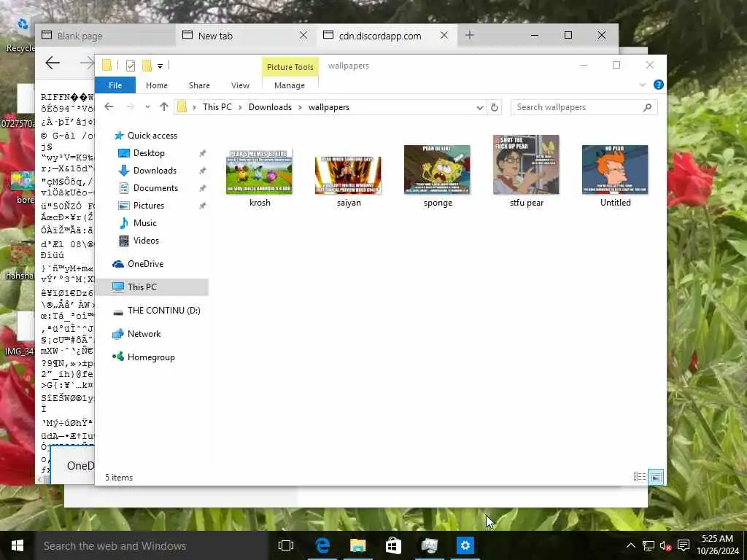Refresh the wallpapers folder
747x560 pixels.
(495, 108)
